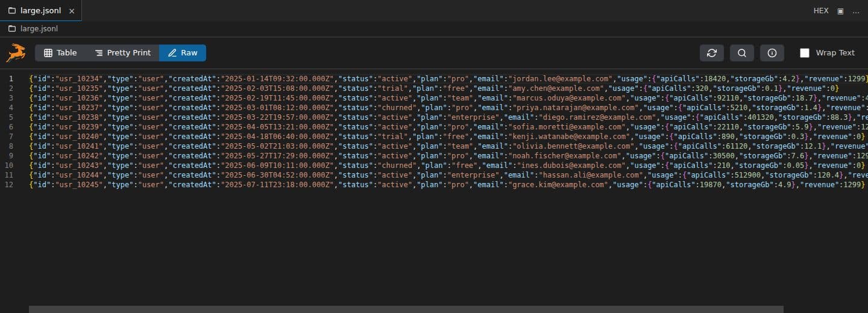This screenshot has height=313, width=868.
Task: Click the refresh icon button
Action: (711, 53)
